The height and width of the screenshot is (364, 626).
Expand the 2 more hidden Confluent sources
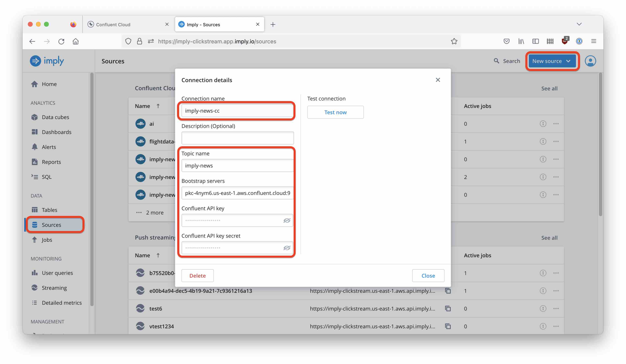coord(154,212)
